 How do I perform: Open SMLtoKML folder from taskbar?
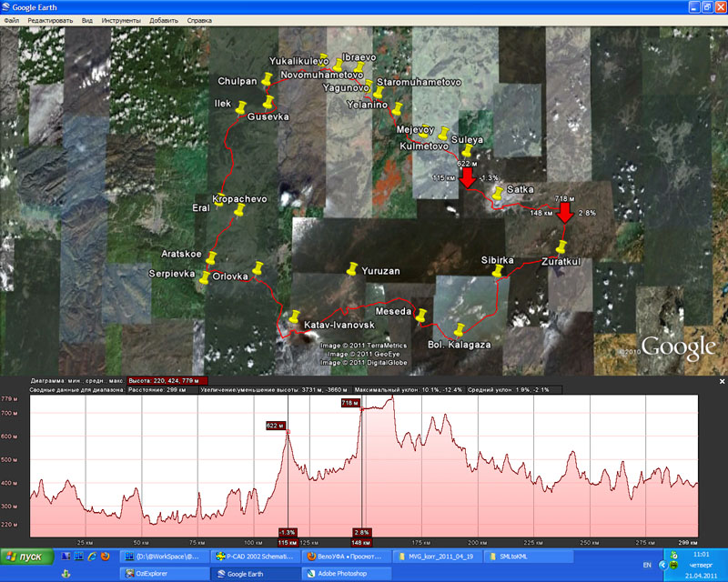tap(528, 557)
